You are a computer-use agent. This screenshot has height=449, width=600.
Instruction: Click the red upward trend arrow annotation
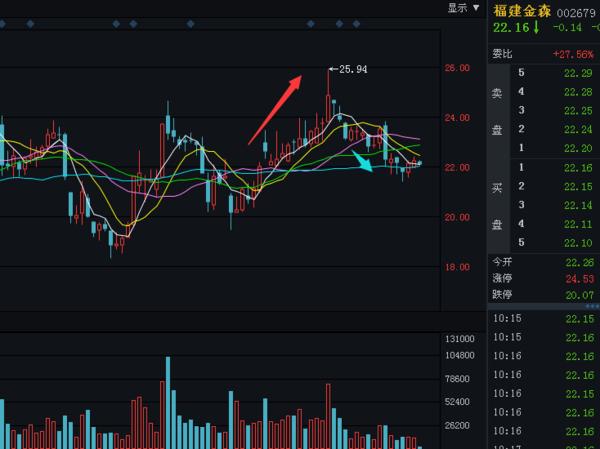(276, 108)
